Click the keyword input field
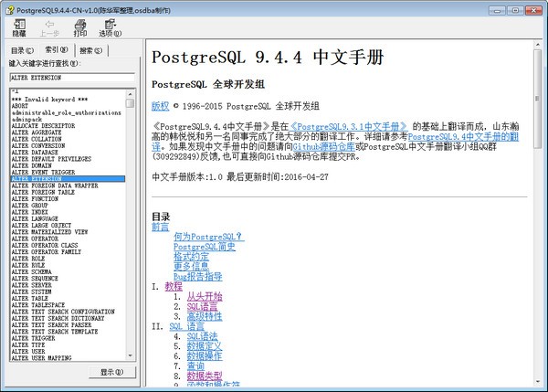 click(71, 79)
